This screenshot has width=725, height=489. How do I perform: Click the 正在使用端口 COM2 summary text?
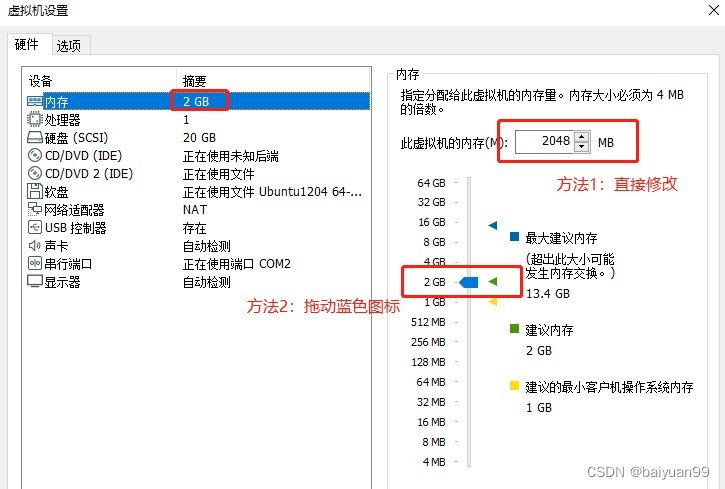pos(237,264)
